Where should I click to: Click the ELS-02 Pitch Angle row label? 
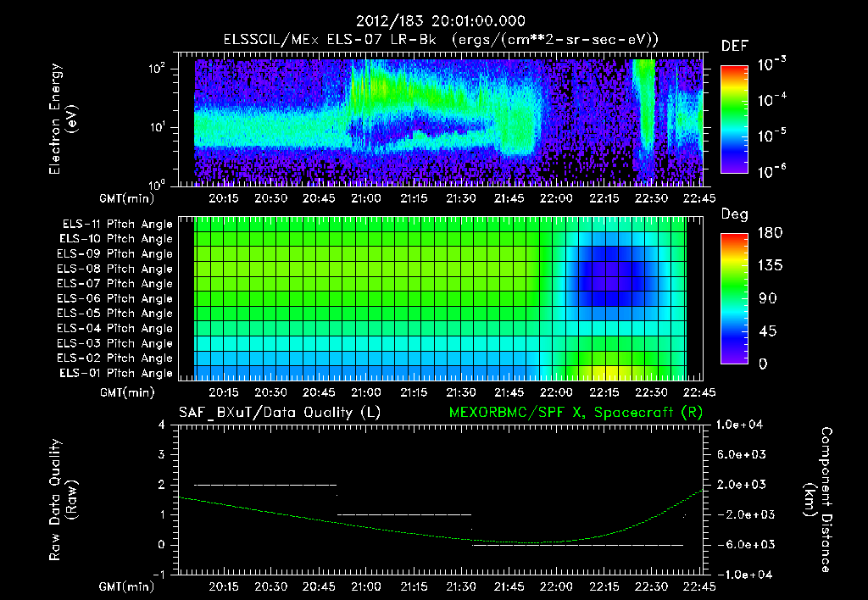[115, 358]
